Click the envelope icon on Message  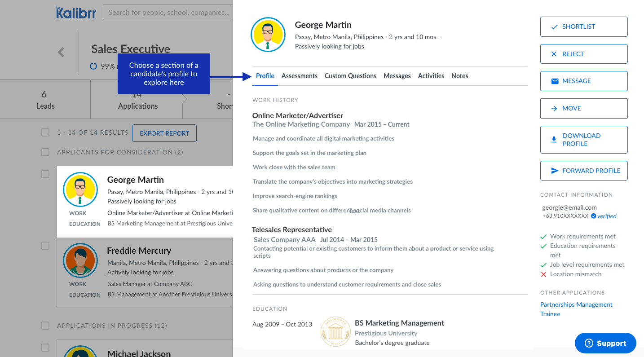[555, 81]
